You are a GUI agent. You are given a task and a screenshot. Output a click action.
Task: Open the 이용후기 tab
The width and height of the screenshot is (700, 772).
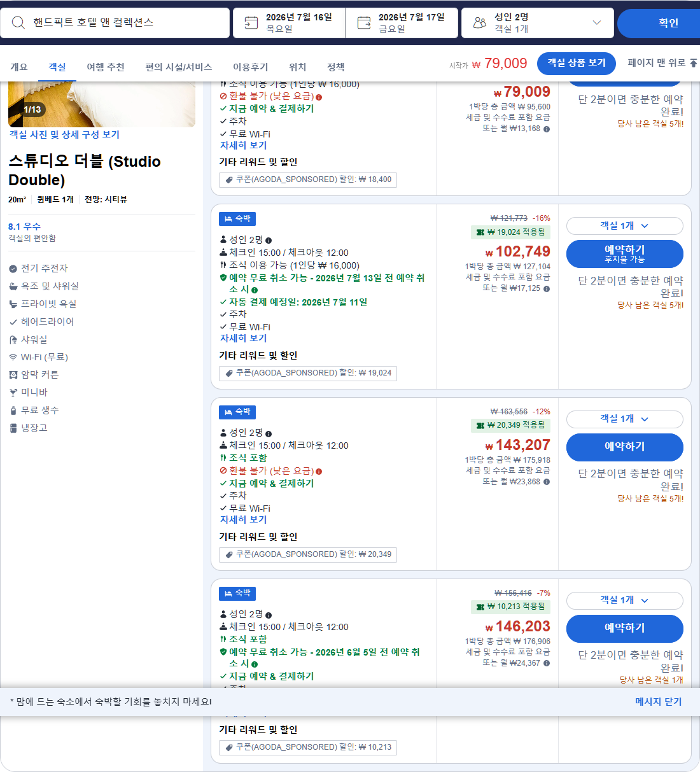tap(251, 67)
